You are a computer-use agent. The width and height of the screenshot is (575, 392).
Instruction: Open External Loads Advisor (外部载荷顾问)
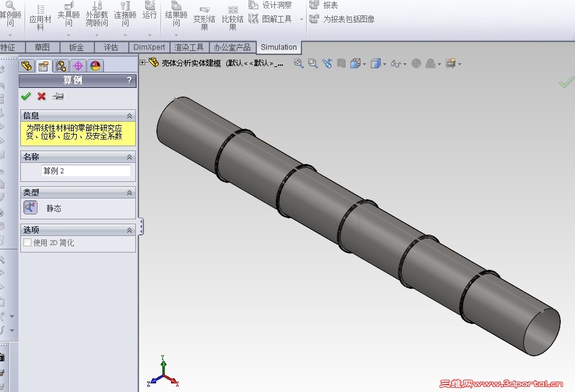97,14
